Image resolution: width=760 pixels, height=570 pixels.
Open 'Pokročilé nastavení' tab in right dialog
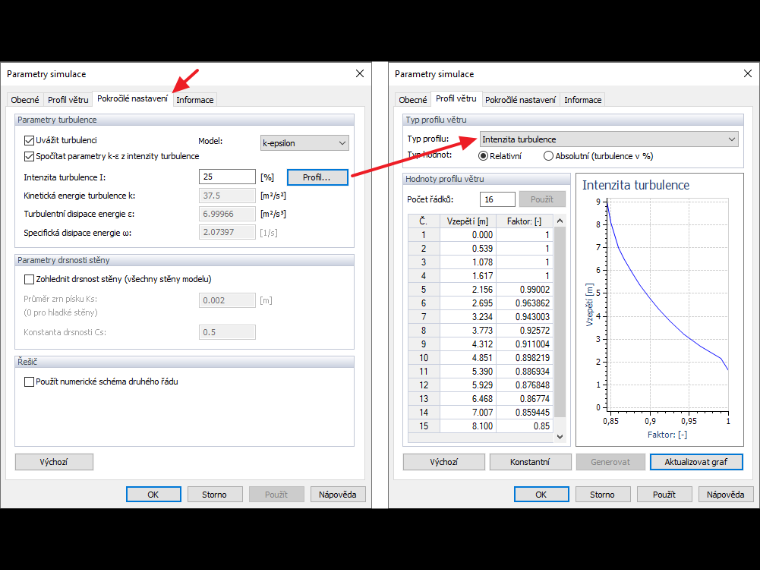(520, 100)
